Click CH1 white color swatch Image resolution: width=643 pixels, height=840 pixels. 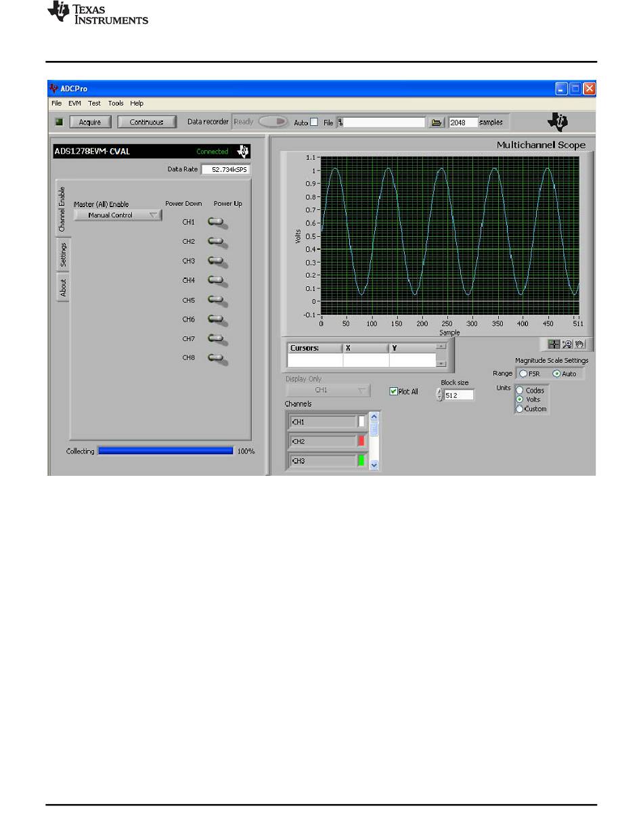click(x=361, y=422)
